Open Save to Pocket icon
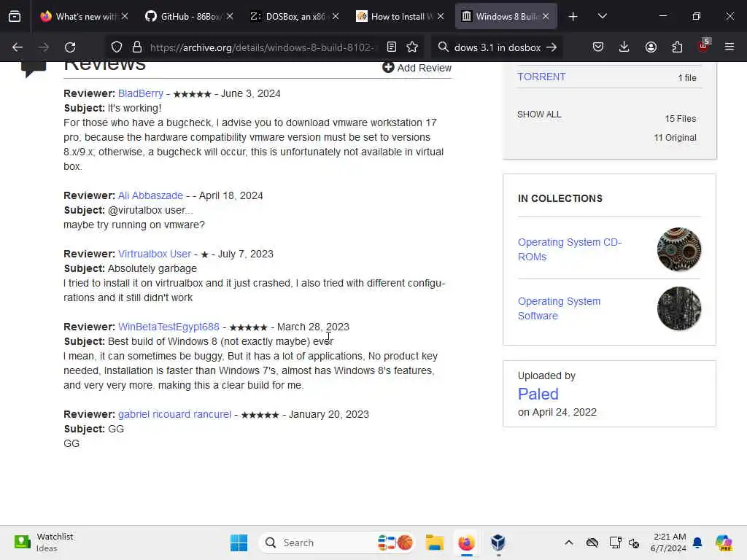The width and height of the screenshot is (747, 560). pos(598,47)
